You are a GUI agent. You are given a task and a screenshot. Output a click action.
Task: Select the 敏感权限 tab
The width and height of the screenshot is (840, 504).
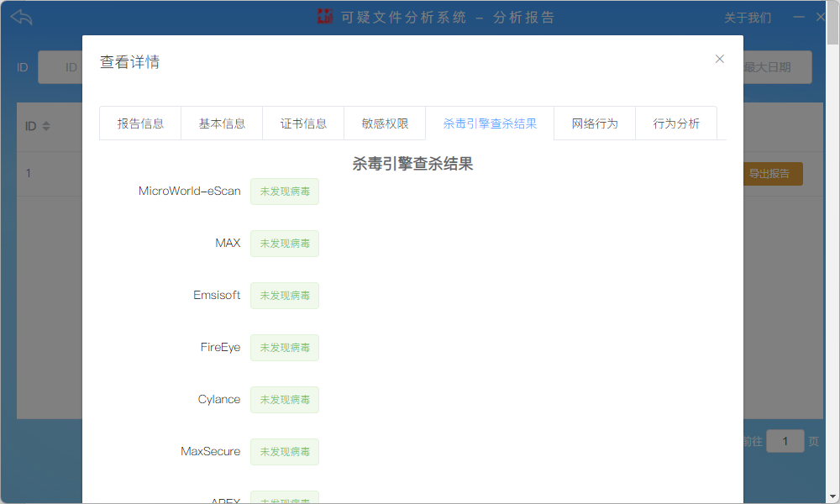point(385,123)
